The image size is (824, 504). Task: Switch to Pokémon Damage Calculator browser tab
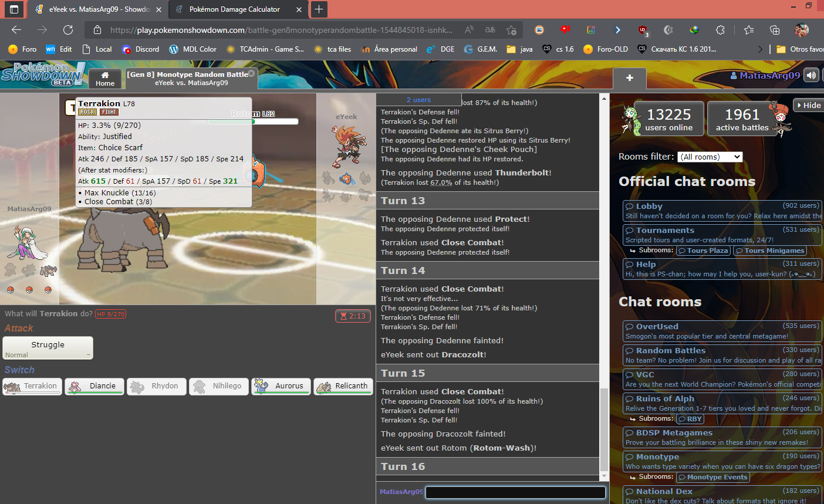pos(234,9)
